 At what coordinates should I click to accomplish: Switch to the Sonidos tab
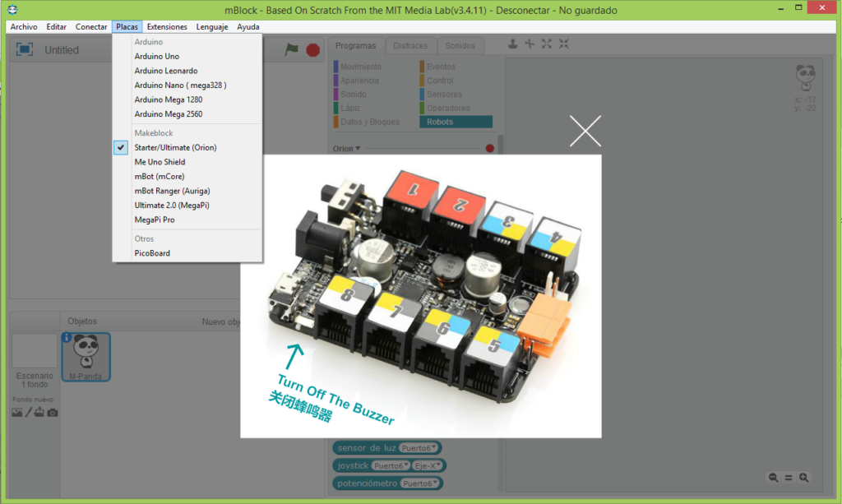[x=462, y=45]
